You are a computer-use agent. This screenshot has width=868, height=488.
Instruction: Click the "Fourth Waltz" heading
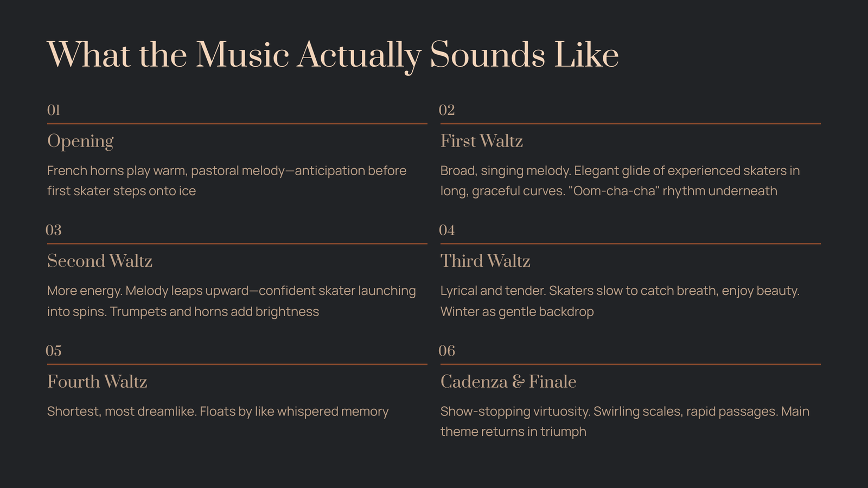97,382
